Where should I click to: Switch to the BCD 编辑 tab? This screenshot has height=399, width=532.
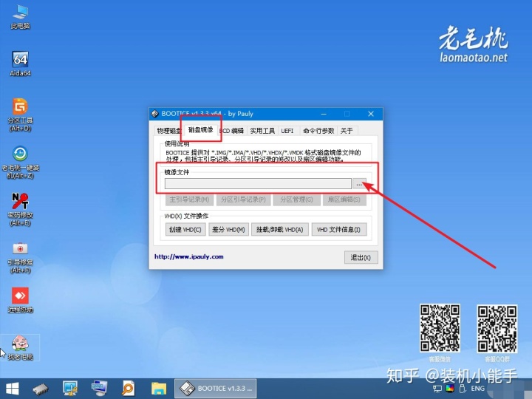pyautogui.click(x=232, y=131)
